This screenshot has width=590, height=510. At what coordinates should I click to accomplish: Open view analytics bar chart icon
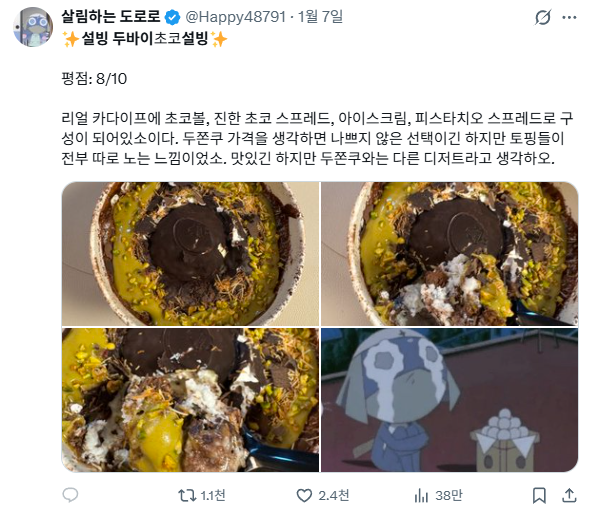421,495
